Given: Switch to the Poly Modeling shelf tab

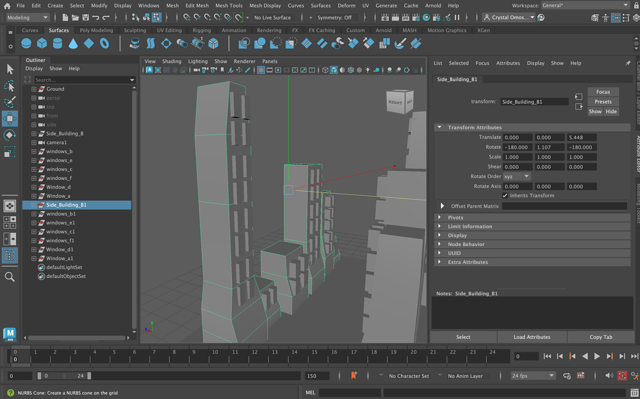Looking at the screenshot, I should point(96,30).
